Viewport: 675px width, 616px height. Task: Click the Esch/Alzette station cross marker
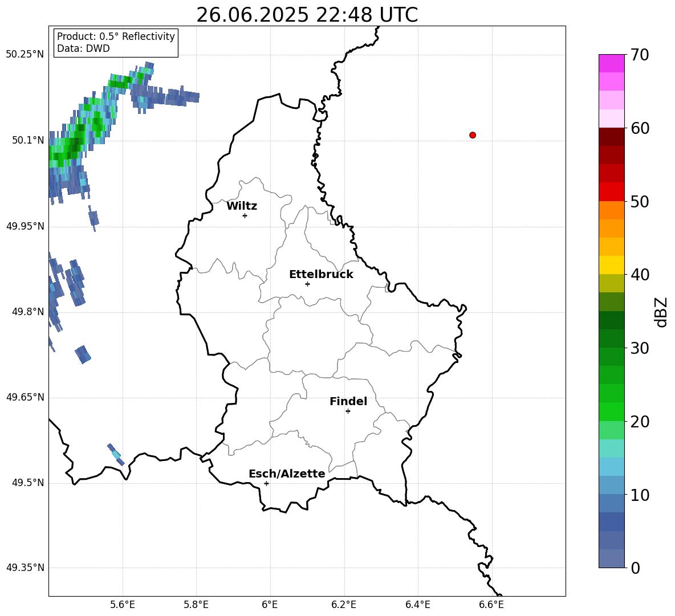266,483
